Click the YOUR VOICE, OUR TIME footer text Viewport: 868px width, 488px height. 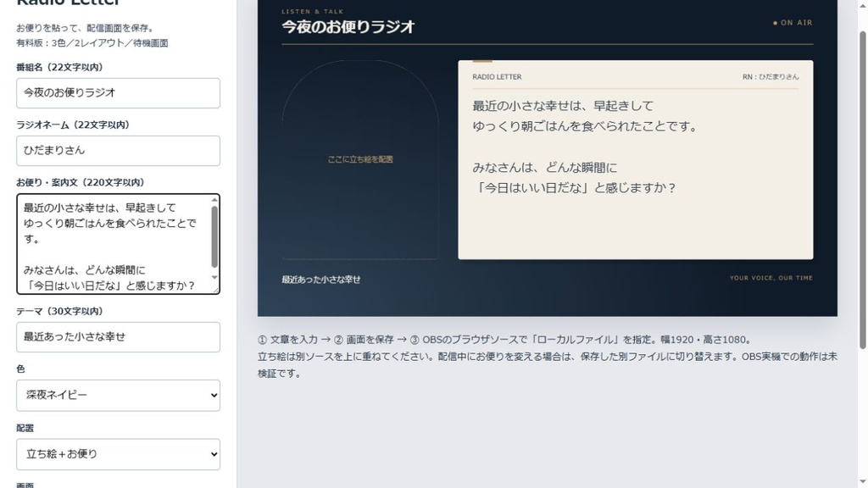coord(771,278)
